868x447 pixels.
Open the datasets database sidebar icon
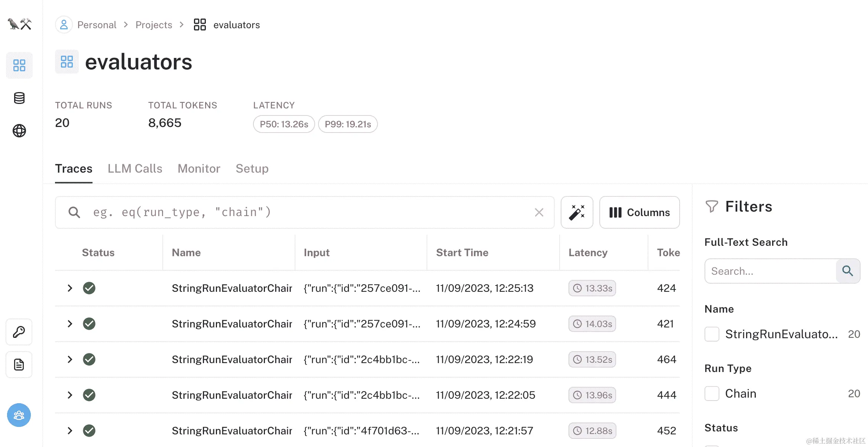click(x=19, y=98)
